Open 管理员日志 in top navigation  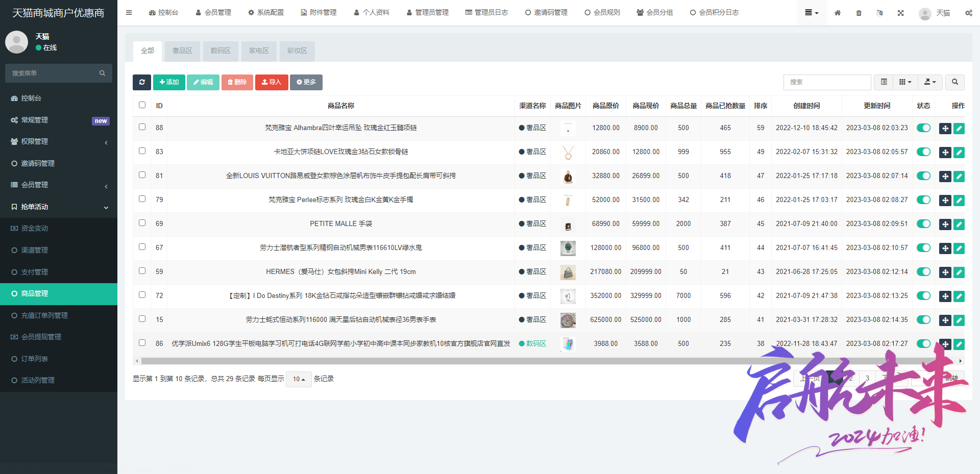pyautogui.click(x=486, y=13)
